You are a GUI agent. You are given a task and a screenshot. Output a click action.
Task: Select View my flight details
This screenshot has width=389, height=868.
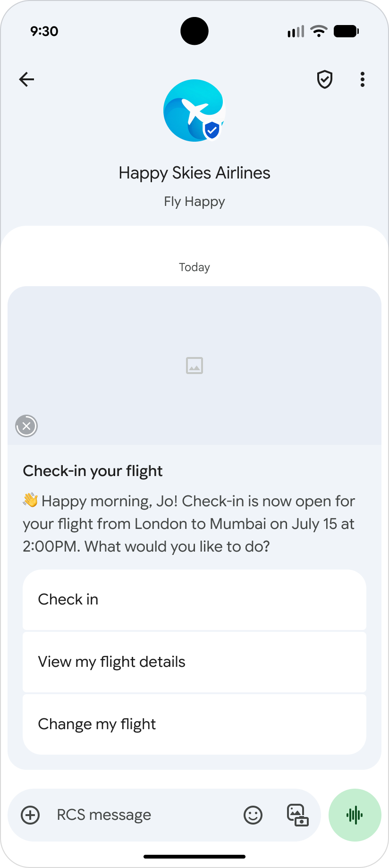coord(194,662)
